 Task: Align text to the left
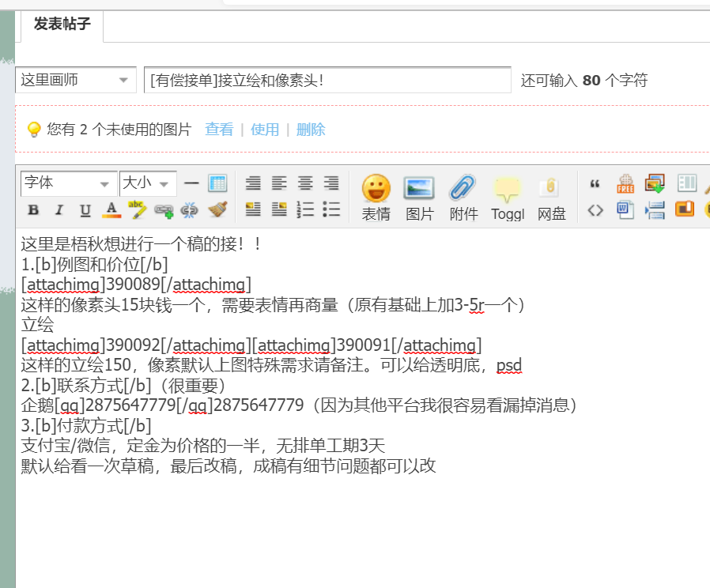click(279, 183)
